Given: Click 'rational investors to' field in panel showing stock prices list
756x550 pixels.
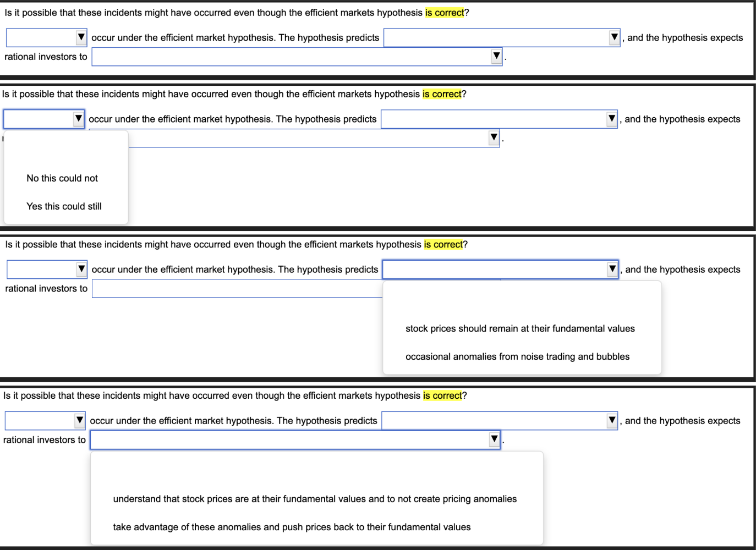Looking at the screenshot, I should tap(237, 289).
